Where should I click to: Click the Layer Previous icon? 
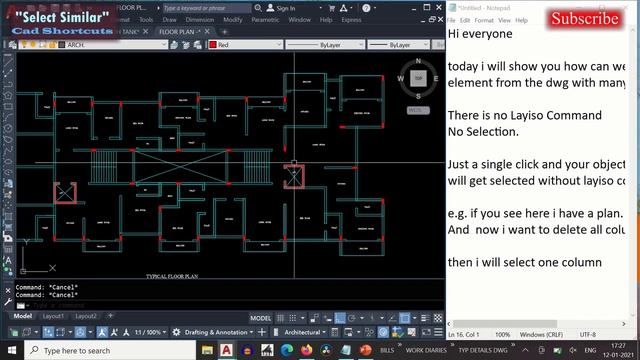click(186, 45)
